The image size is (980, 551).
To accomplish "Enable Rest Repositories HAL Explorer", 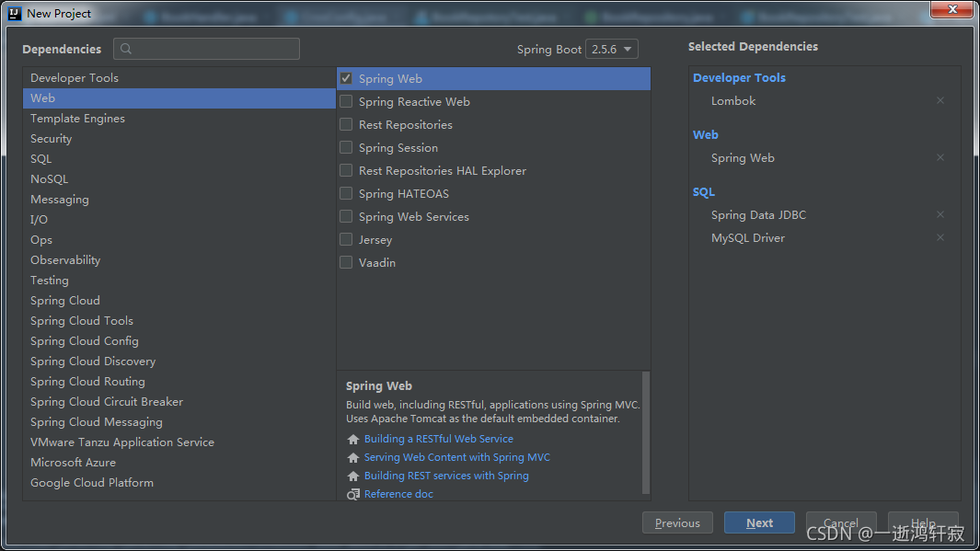I will 346,170.
